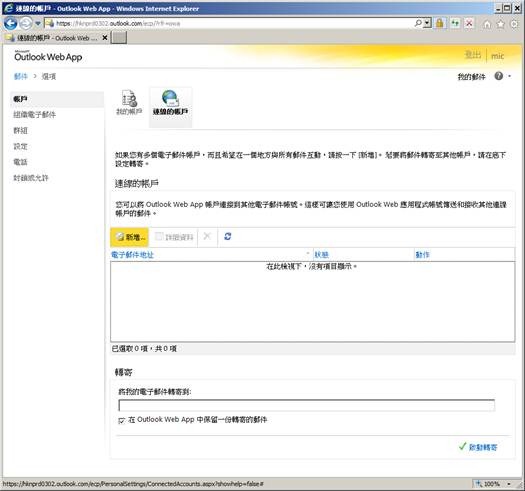
Task: Toggle keep a copy of forwarded mail checkbox
Action: pyautogui.click(x=122, y=420)
